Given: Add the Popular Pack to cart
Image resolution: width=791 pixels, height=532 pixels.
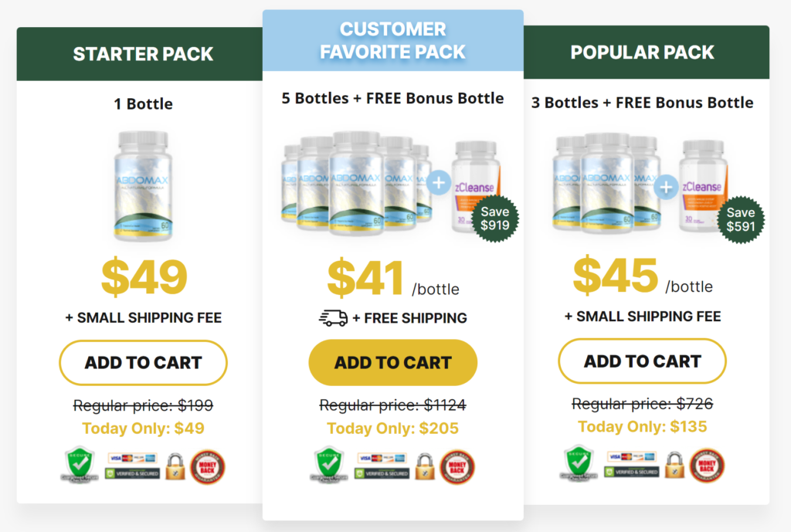Looking at the screenshot, I should coord(642,361).
